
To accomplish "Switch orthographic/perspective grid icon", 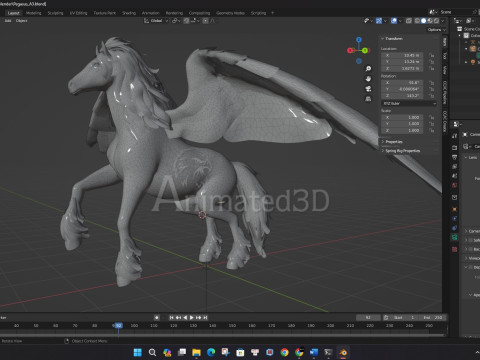I will tap(368, 99).
